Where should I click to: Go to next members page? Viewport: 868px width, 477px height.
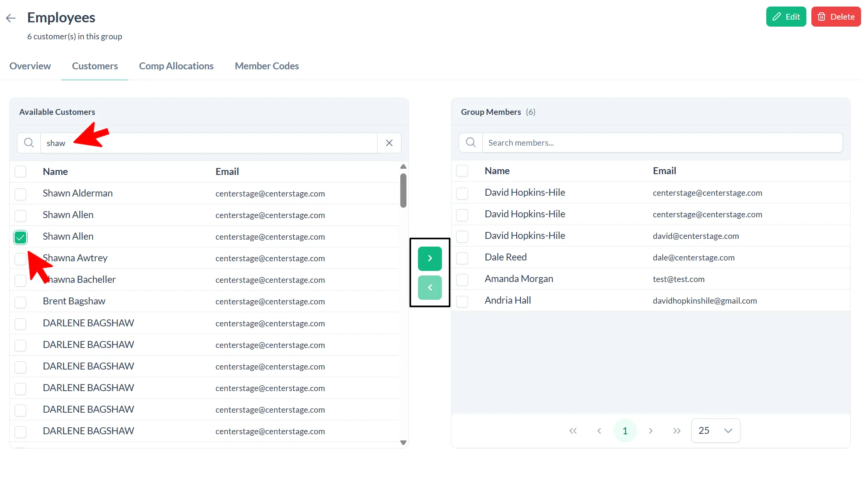(651, 430)
